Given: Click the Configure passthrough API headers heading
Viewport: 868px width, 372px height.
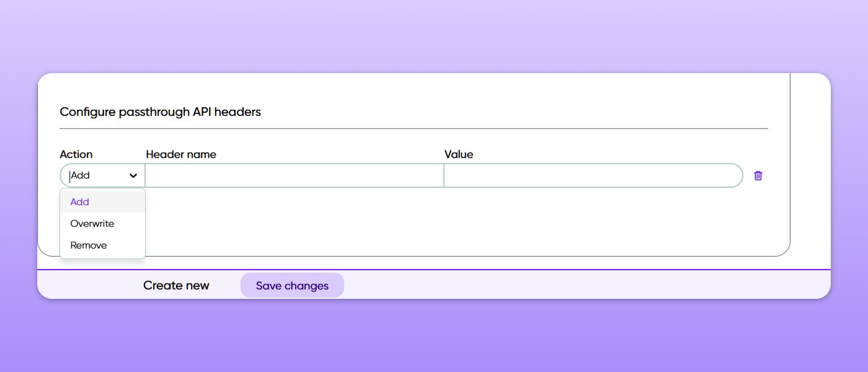Looking at the screenshot, I should tap(160, 112).
